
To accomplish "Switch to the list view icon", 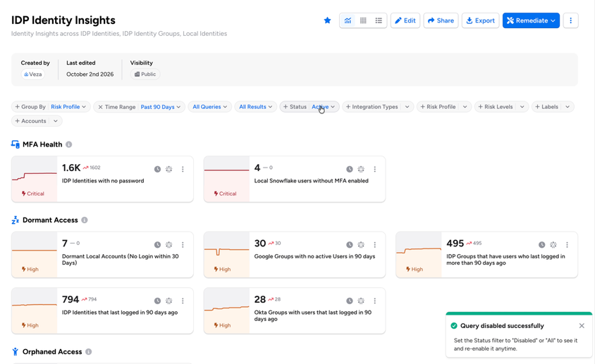I will (379, 20).
